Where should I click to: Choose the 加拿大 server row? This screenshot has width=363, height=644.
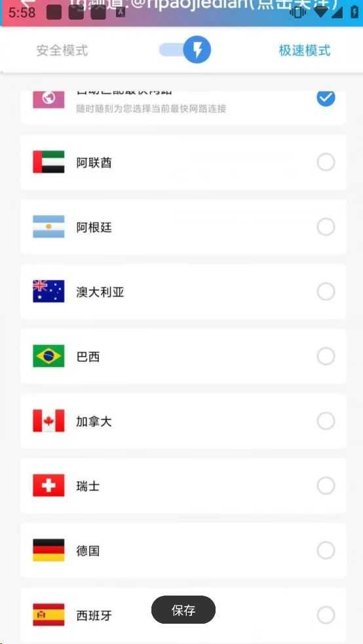pos(183,421)
